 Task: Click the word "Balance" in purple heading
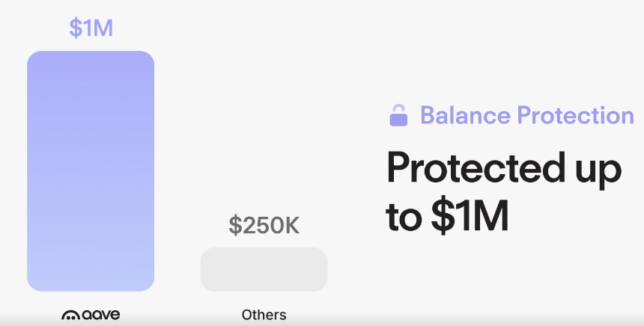coord(464,116)
